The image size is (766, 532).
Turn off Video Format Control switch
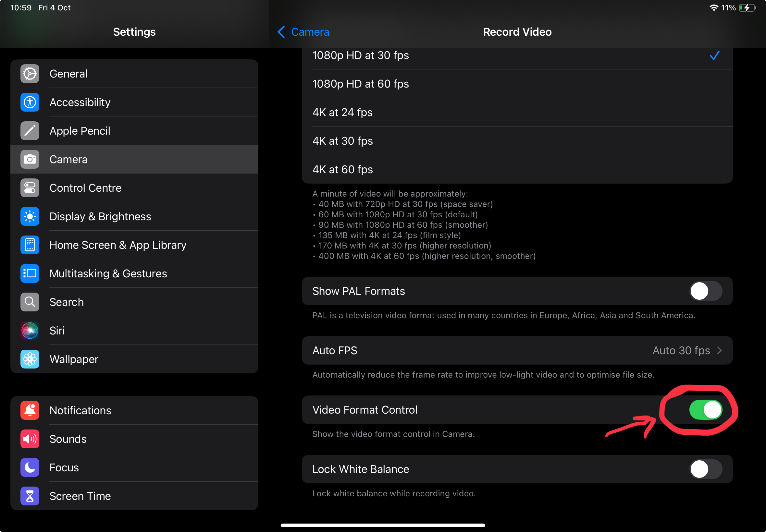click(706, 410)
